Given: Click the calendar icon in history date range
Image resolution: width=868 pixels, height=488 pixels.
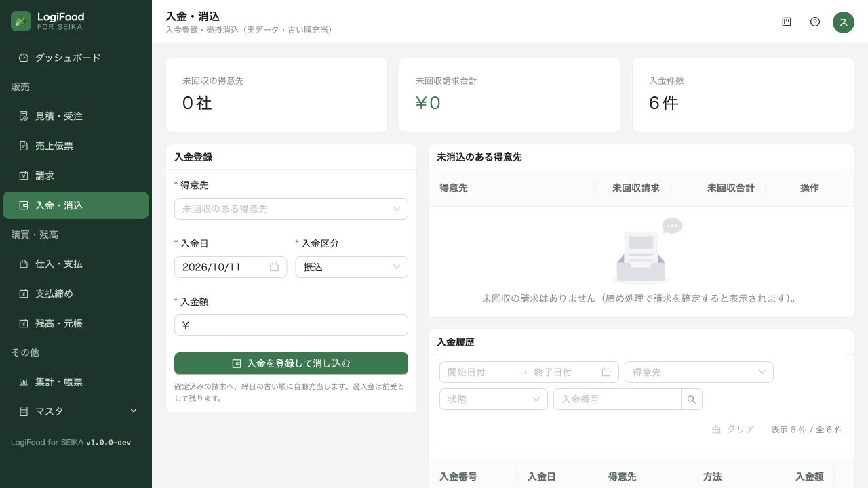Looking at the screenshot, I should [x=606, y=372].
